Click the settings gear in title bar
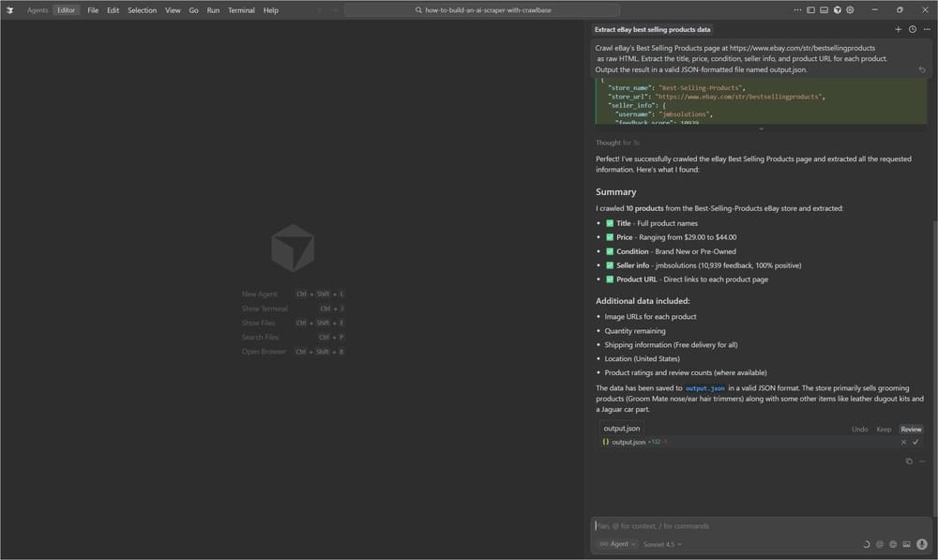Image resolution: width=938 pixels, height=560 pixels. click(x=850, y=10)
